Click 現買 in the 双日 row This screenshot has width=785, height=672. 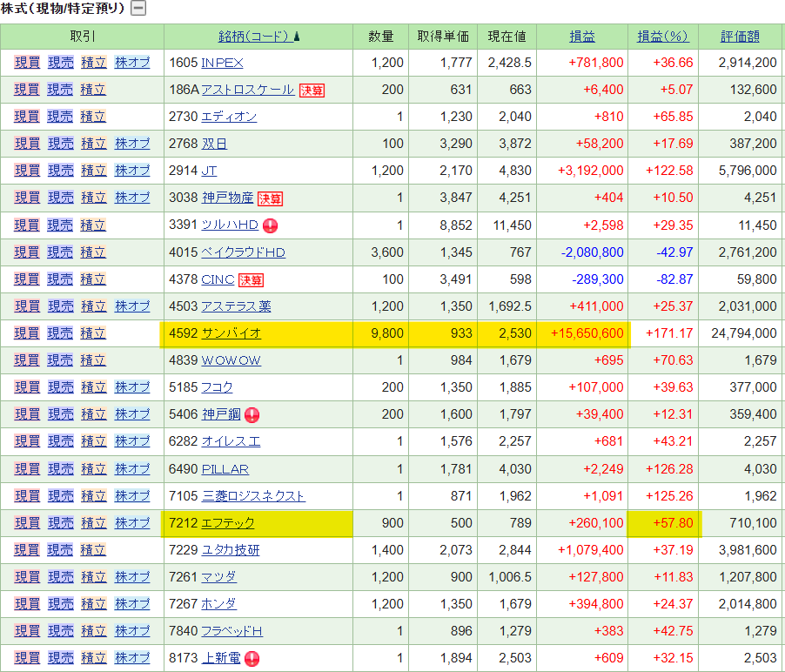click(27, 144)
